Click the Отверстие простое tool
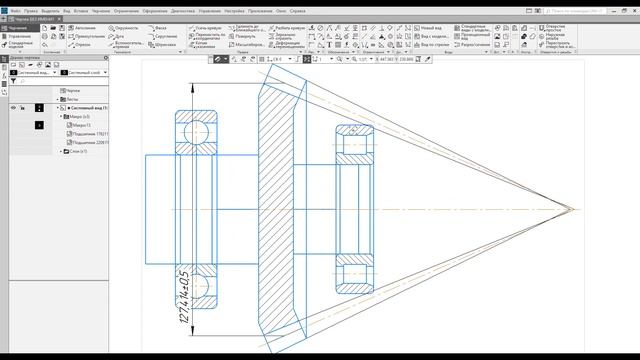 tap(552, 28)
